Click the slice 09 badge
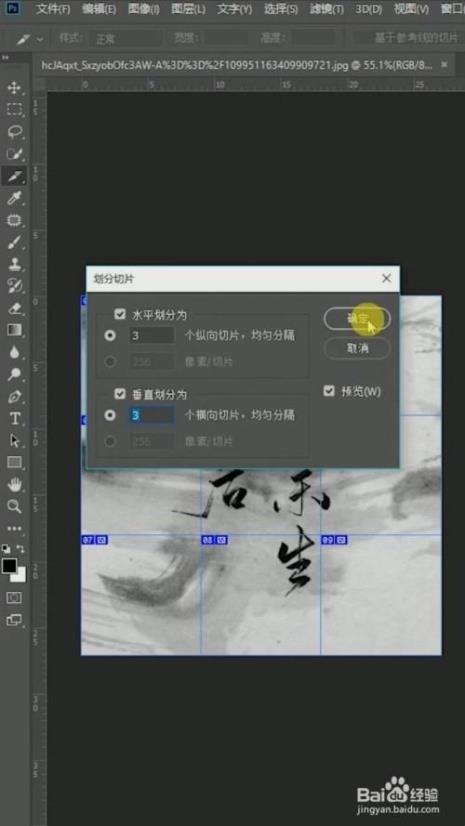This screenshot has height=826, width=465. pos(334,540)
